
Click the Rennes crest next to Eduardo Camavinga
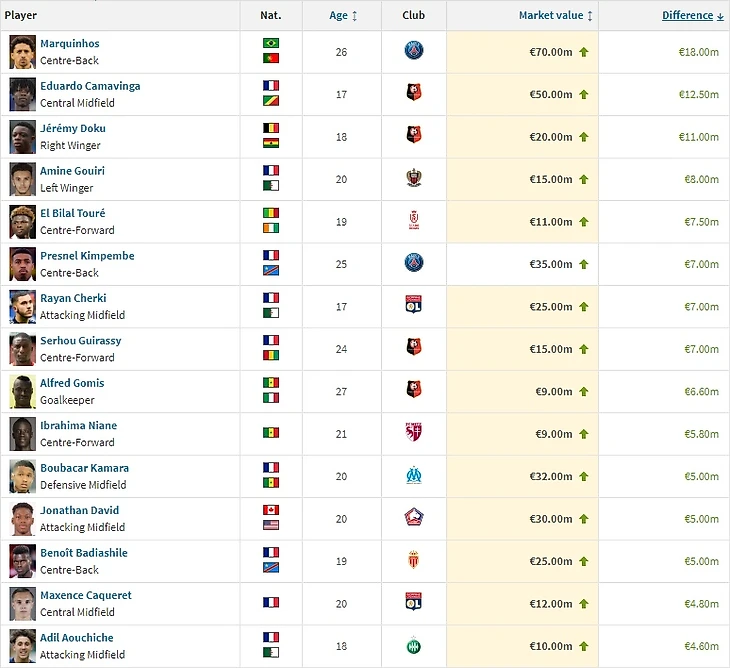click(414, 94)
